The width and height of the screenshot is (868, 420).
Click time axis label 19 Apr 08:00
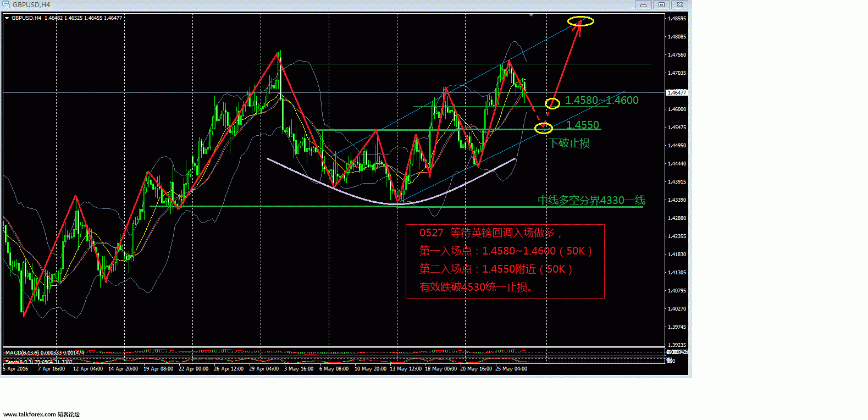pos(158,369)
